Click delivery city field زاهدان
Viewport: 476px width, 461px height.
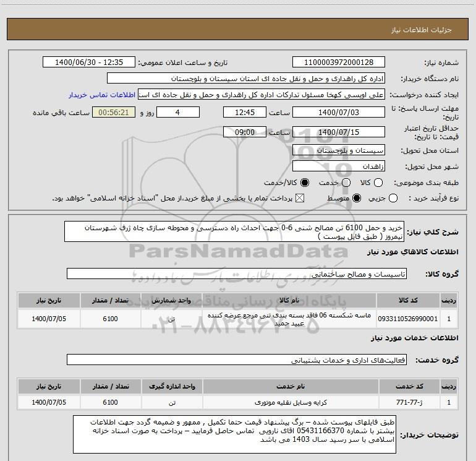(339, 166)
